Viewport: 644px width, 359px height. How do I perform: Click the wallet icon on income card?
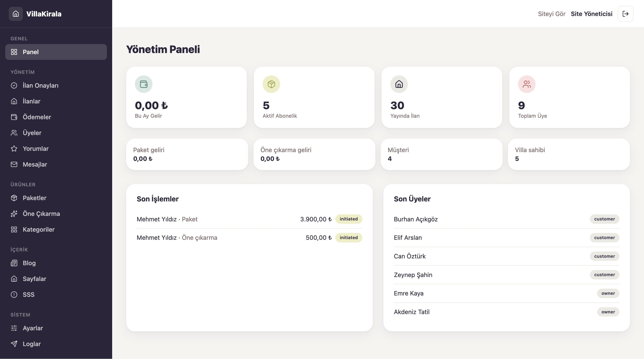click(x=144, y=84)
